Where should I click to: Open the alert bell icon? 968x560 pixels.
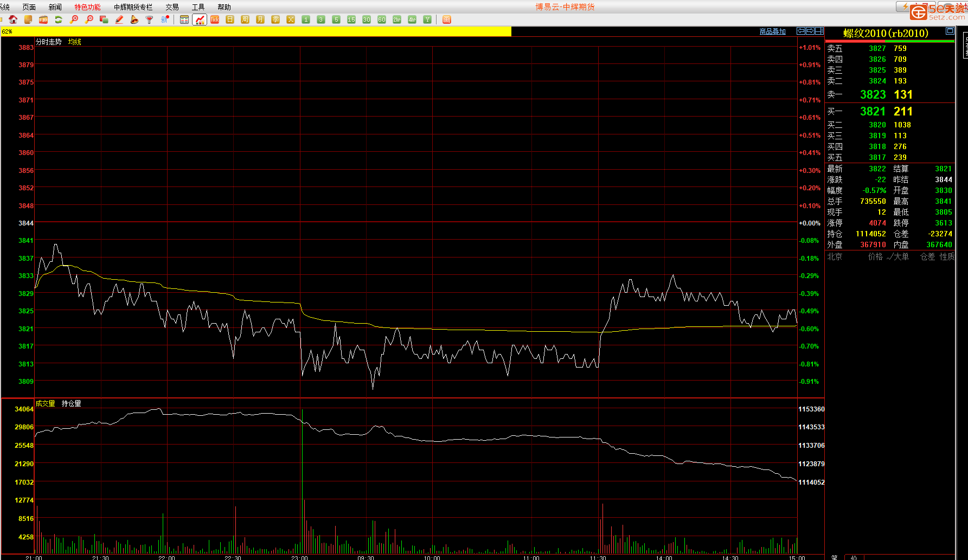(x=134, y=20)
